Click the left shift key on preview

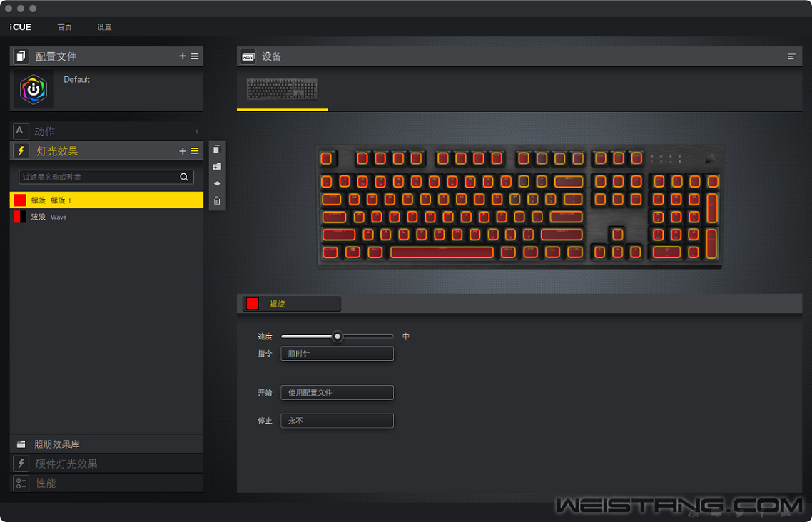point(339,235)
